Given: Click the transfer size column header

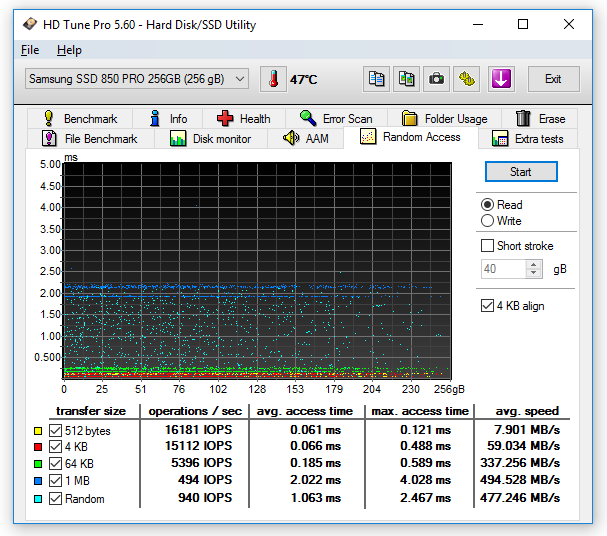Looking at the screenshot, I should tap(91, 411).
